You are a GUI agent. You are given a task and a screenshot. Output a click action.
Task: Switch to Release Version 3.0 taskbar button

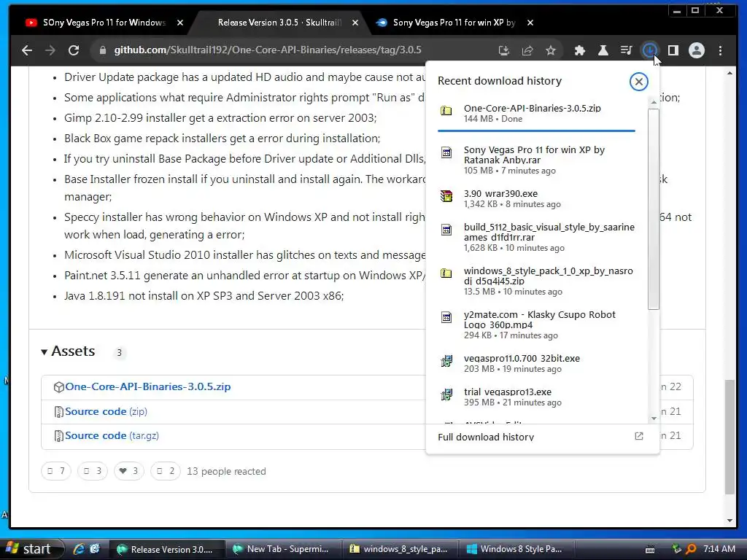(x=166, y=549)
